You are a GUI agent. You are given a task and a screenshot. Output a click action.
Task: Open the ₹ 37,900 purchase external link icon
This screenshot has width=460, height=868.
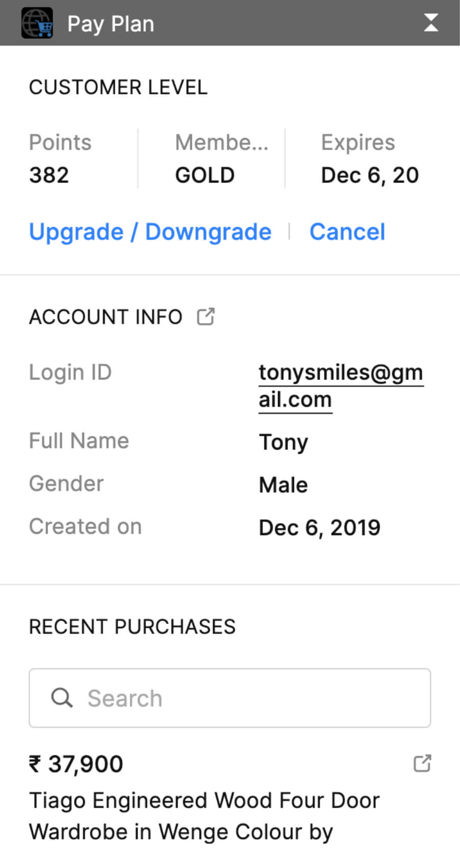[422, 763]
